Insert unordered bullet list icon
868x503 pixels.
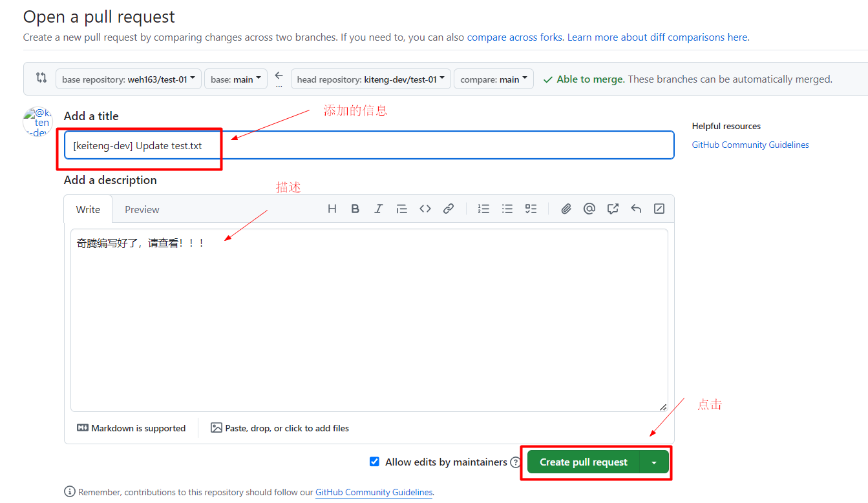point(507,209)
